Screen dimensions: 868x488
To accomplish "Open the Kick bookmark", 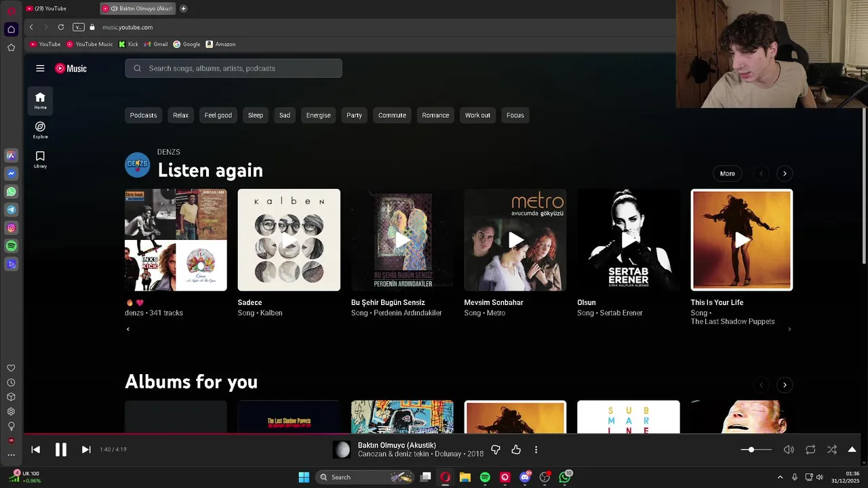I will tap(128, 44).
